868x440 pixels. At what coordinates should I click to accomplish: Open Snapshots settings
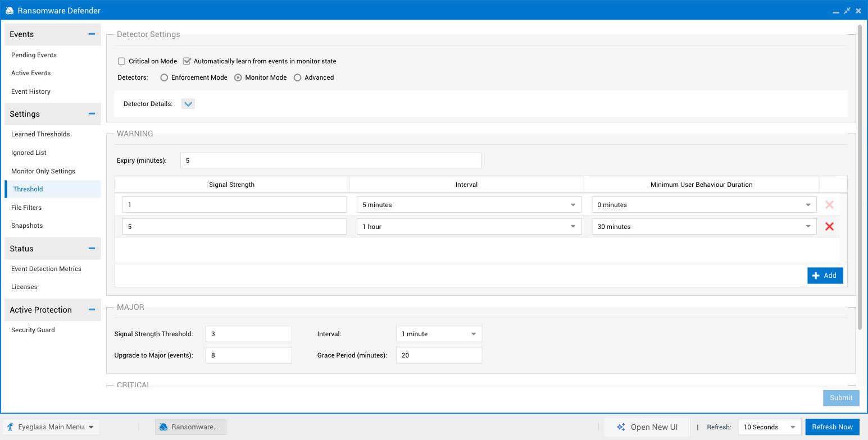[27, 226]
